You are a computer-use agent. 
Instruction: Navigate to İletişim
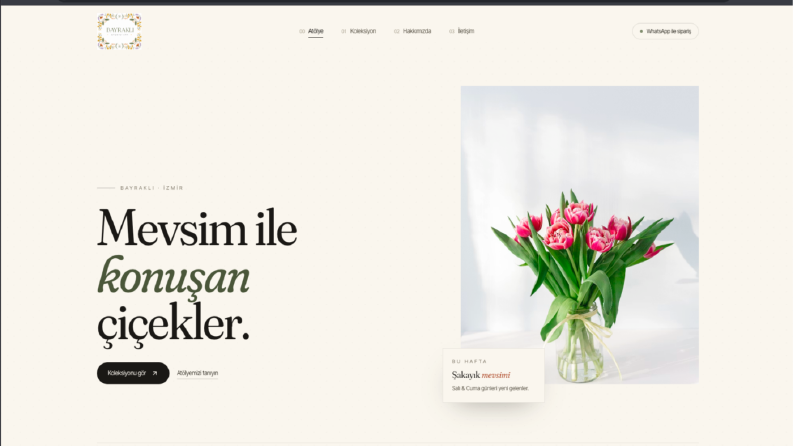click(x=466, y=31)
